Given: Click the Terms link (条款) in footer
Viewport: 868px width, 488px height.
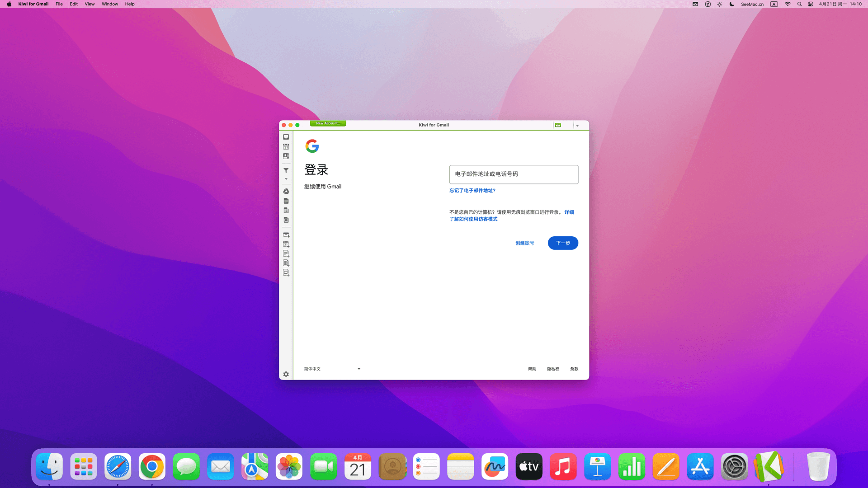Looking at the screenshot, I should click(x=574, y=369).
